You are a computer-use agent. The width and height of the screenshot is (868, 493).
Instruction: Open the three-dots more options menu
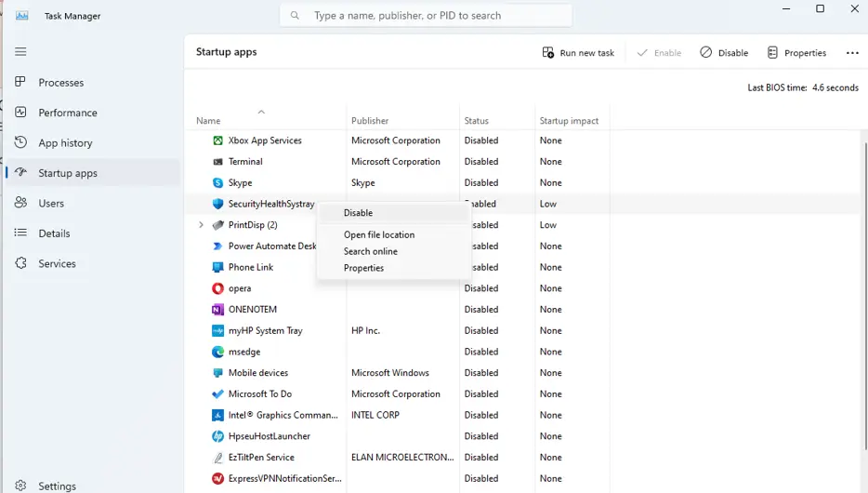(852, 53)
